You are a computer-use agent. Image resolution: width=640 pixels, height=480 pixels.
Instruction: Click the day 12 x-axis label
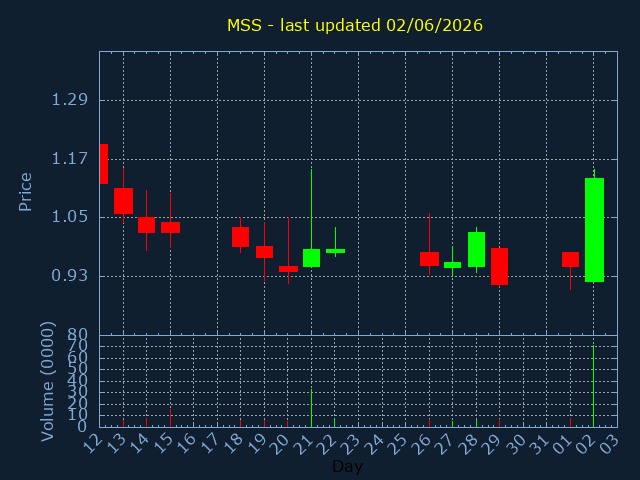92,443
